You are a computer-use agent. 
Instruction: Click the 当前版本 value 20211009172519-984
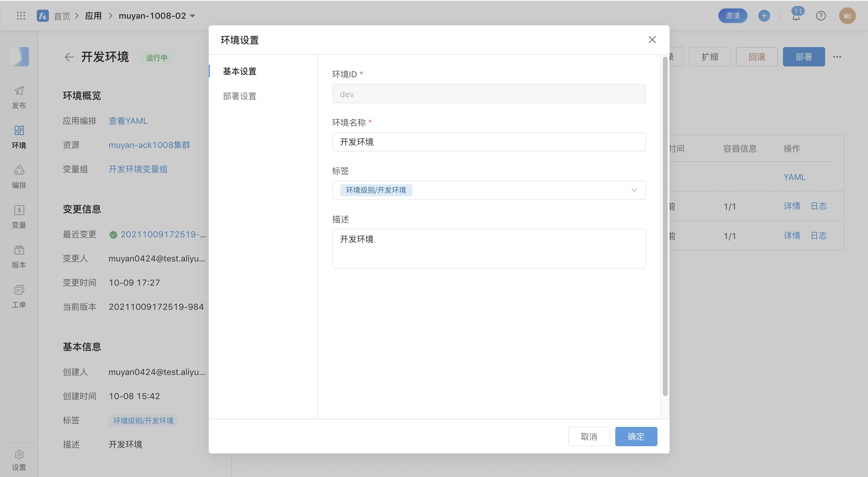pyautogui.click(x=156, y=307)
